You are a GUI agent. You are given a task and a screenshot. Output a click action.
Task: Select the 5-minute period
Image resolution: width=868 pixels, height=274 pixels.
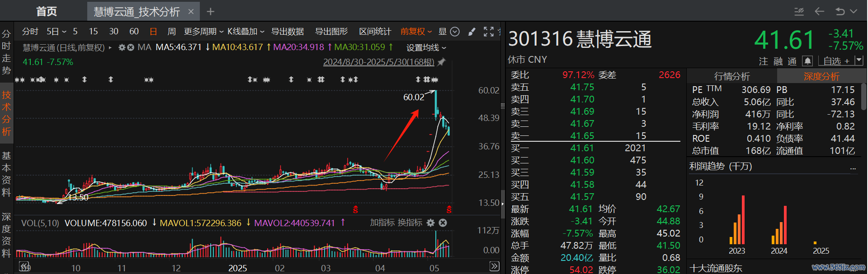pyautogui.click(x=75, y=32)
